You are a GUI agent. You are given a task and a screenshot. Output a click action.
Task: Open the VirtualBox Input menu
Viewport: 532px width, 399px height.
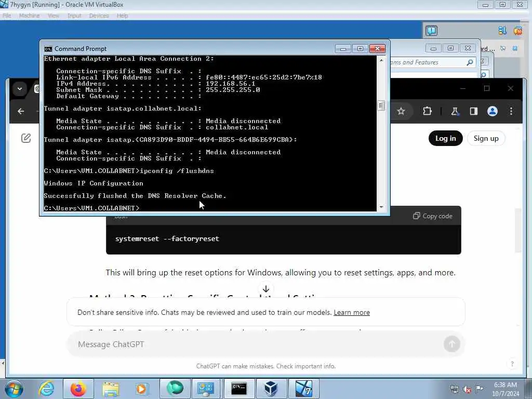(x=74, y=16)
